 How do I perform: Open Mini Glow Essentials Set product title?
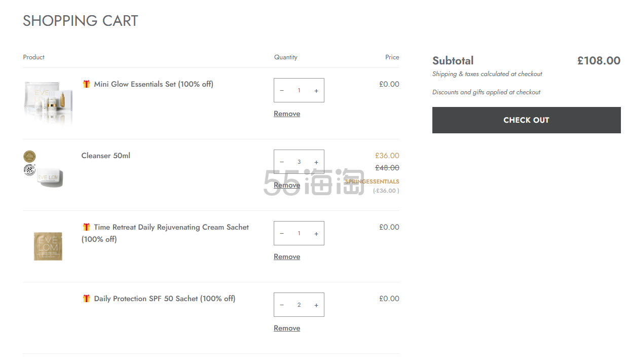[x=153, y=84]
